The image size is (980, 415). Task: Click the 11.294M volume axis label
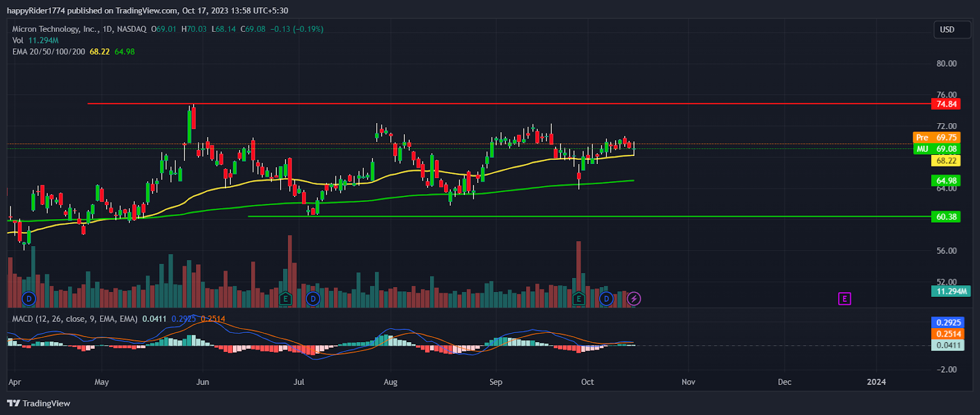point(951,291)
